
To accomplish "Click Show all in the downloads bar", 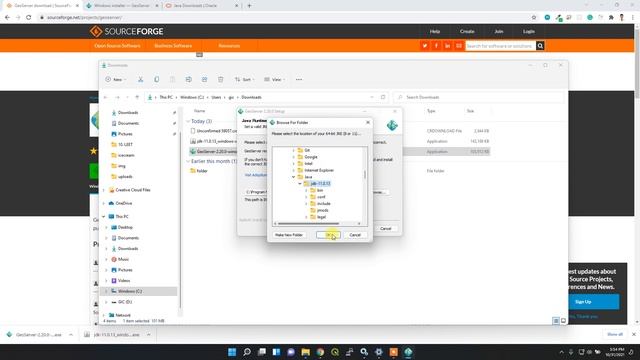I will (615, 334).
